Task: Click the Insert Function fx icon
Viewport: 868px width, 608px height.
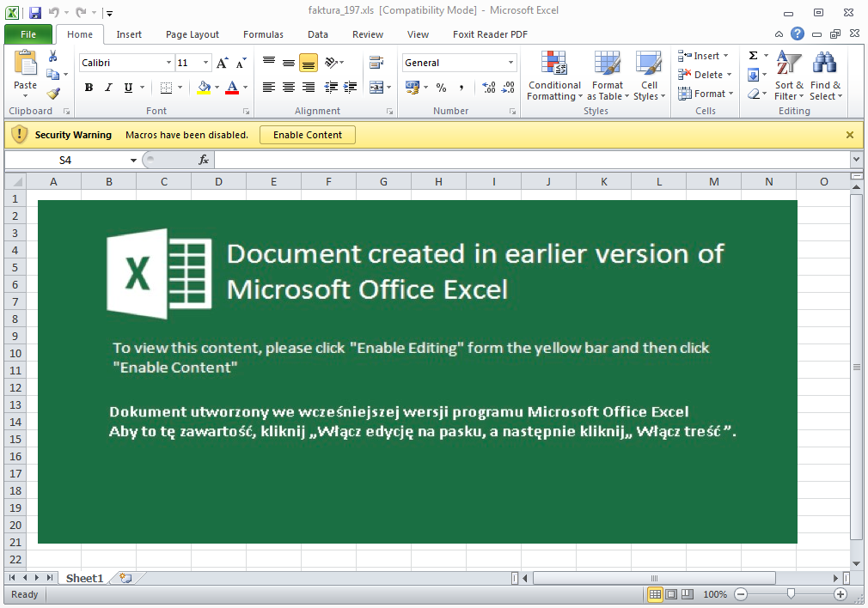Action: point(203,160)
